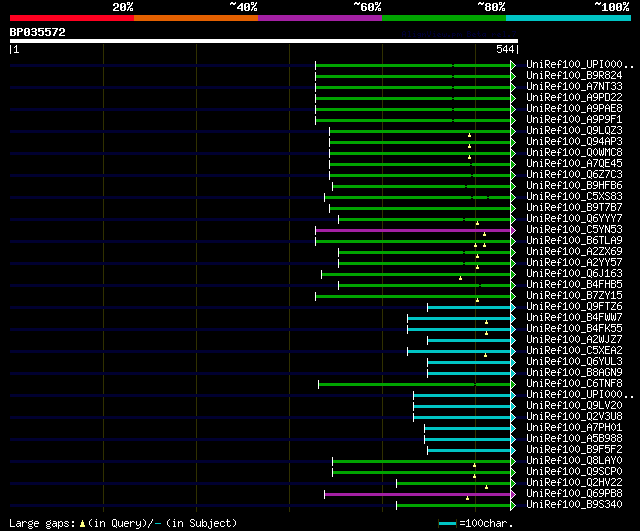Click the cyan ~100% identity color band
Image resolution: width=640 pixels, height=531 pixels.
tap(569, 18)
